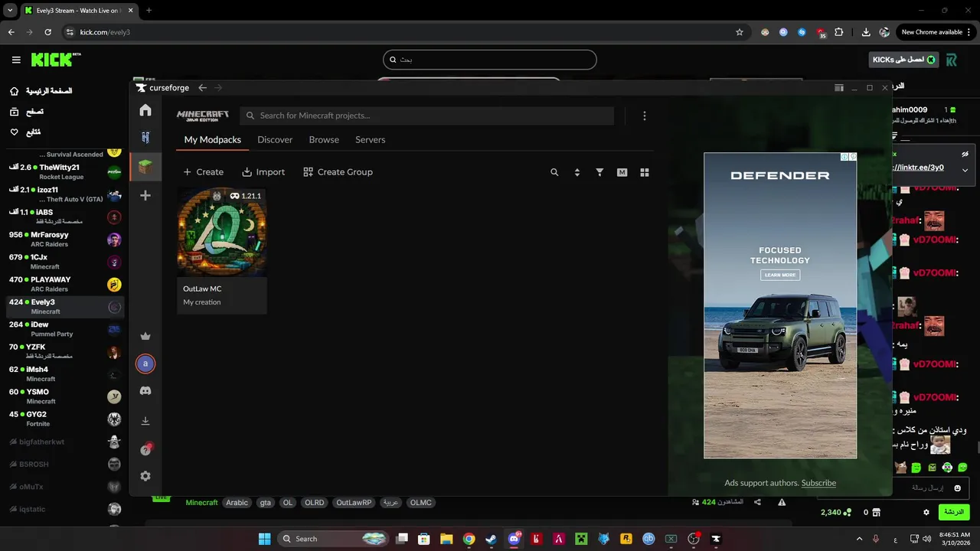Open the crown premium icon in CurseForge
980x551 pixels.
(145, 336)
